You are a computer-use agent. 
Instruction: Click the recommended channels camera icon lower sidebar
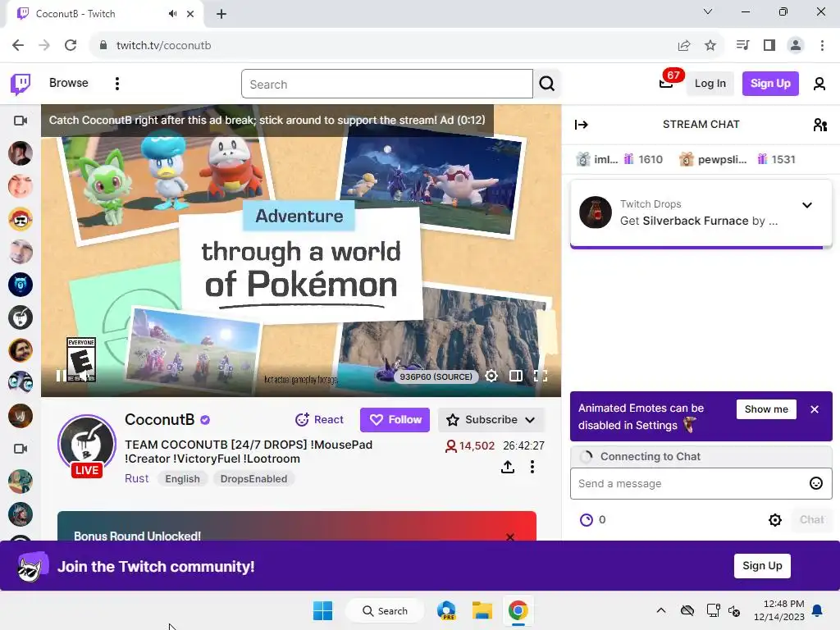tap(21, 449)
